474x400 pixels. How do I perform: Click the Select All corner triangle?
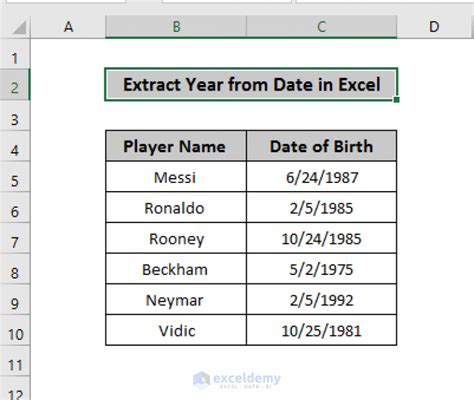tap(19, 28)
